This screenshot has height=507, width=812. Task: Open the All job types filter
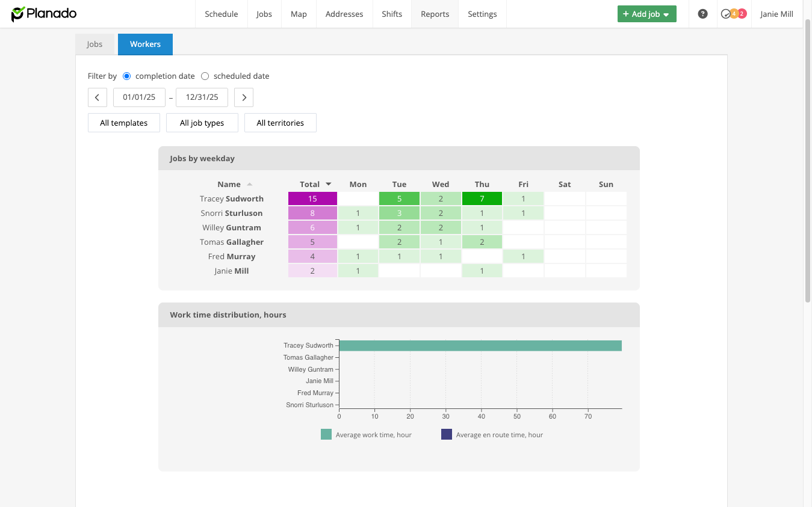click(202, 123)
